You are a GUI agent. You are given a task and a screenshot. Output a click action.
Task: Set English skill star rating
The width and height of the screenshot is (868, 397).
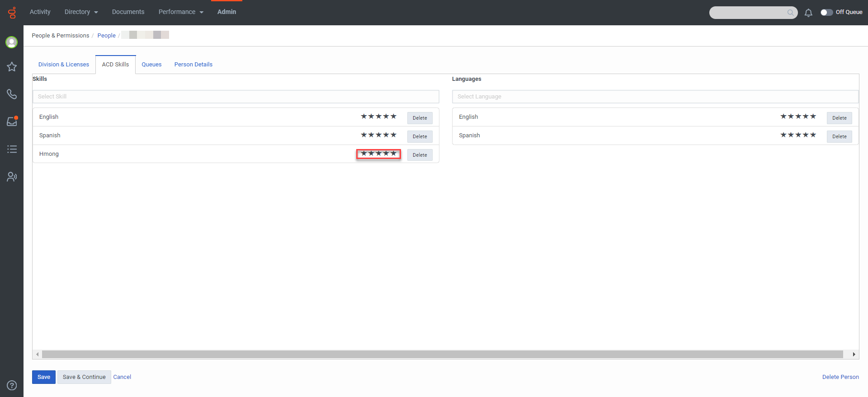point(378,117)
